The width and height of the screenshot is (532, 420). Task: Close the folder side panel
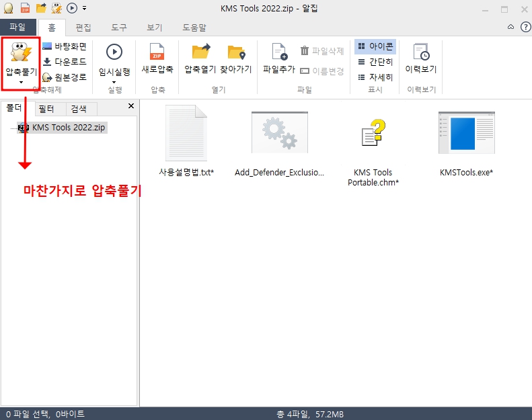click(131, 106)
